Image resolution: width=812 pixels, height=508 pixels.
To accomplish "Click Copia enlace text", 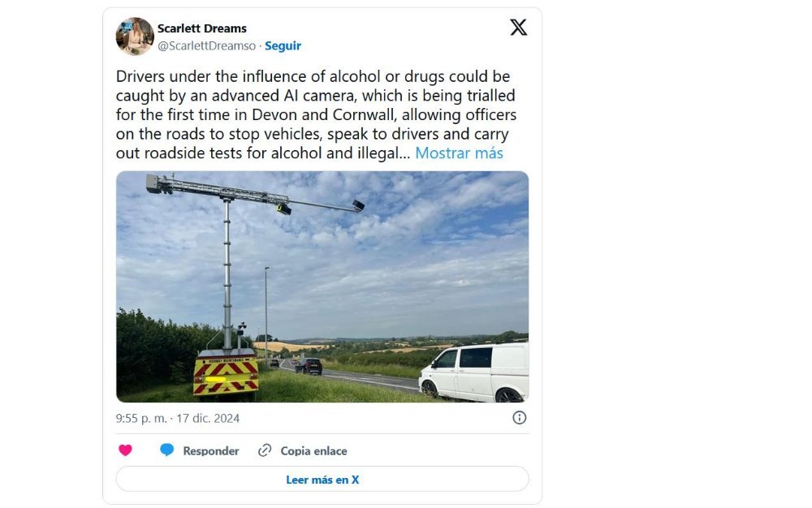I will pos(313,451).
